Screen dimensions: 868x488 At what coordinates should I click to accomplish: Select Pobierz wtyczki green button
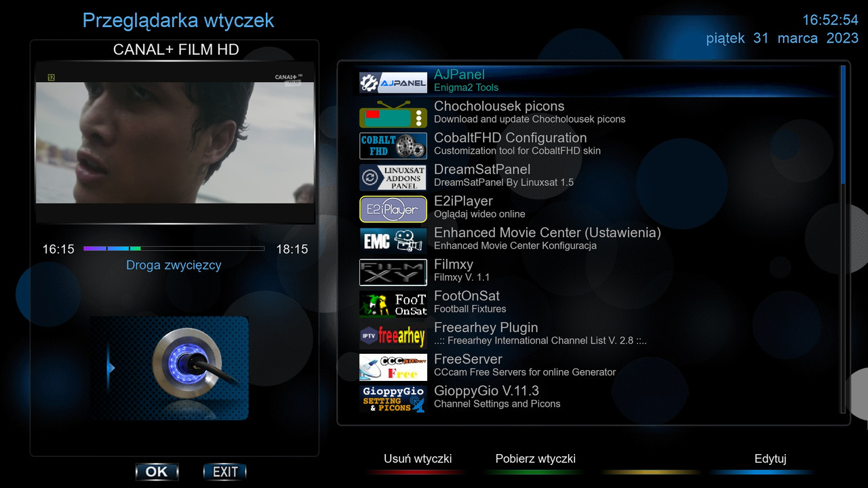[x=536, y=459]
